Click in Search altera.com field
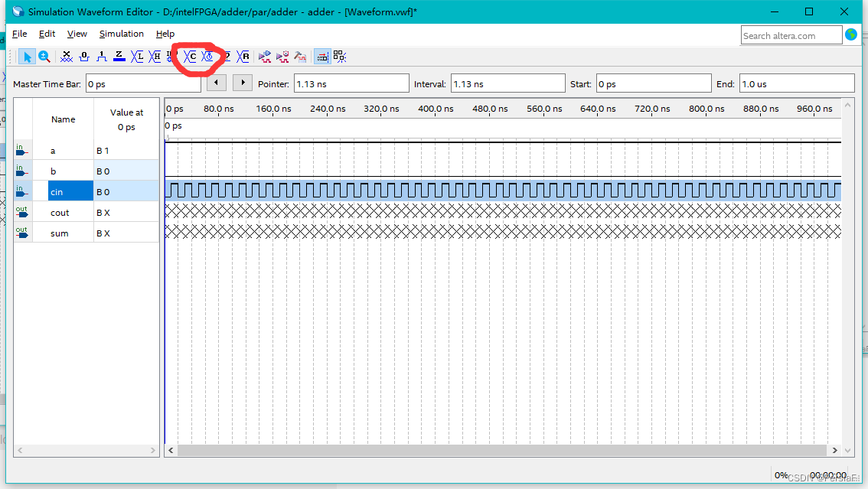 [x=791, y=35]
